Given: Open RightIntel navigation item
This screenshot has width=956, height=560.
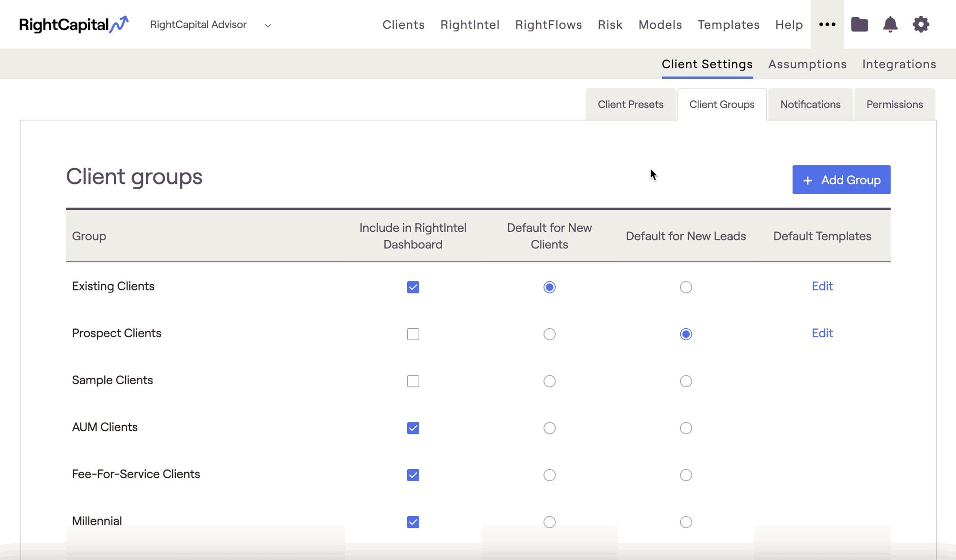Looking at the screenshot, I should pos(470,25).
